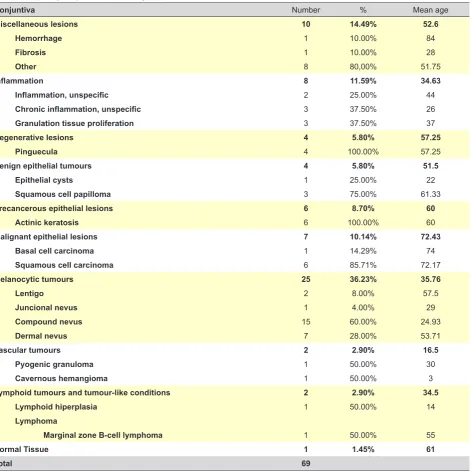Select 'Dermal nevus' row label

click(41, 336)
